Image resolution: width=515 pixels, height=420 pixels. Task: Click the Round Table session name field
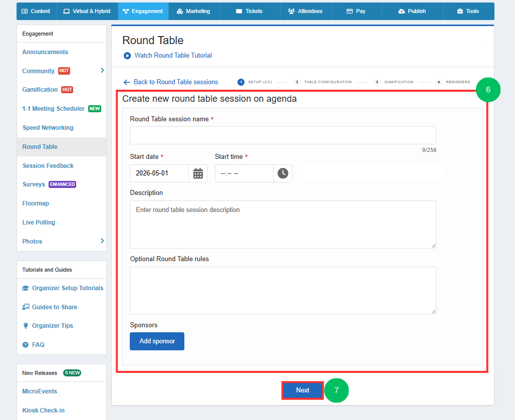point(283,135)
